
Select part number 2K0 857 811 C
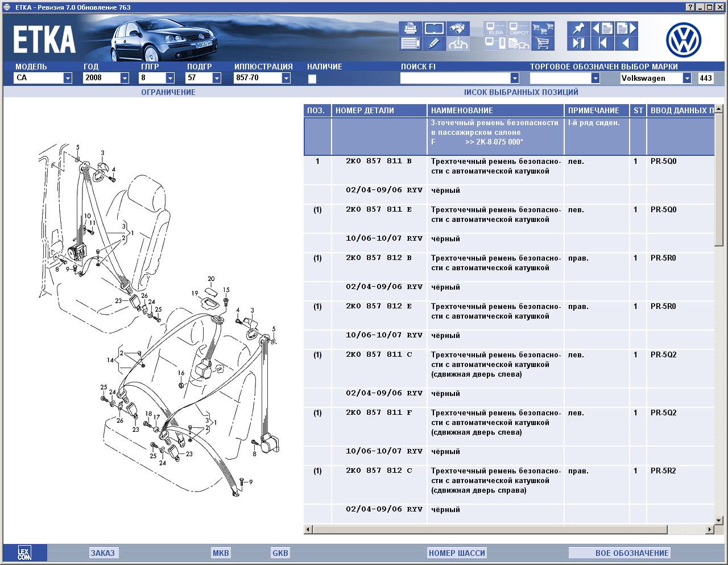(x=378, y=354)
